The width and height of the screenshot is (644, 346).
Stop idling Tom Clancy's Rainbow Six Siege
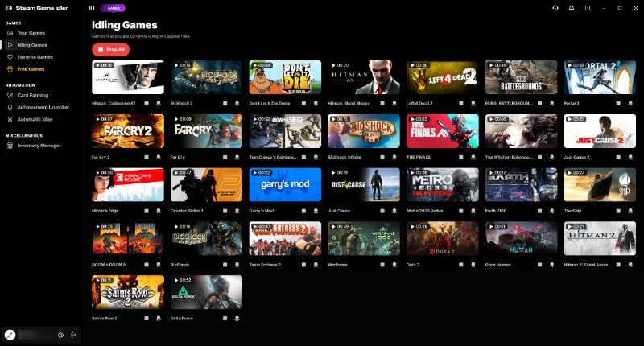304,157
